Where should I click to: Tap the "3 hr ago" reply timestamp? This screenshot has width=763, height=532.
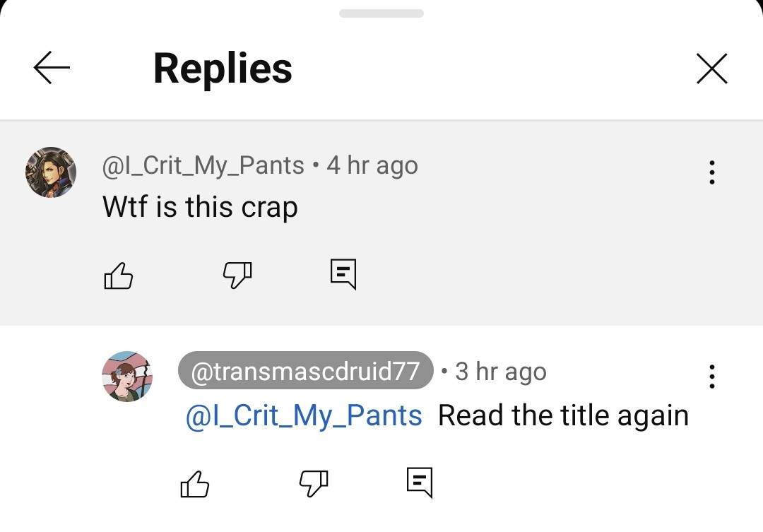pos(500,371)
